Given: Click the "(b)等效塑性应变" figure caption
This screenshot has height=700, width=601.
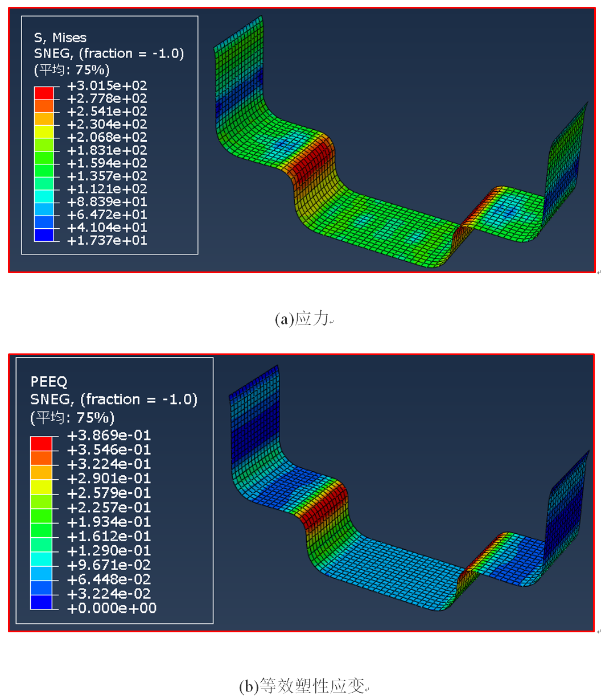Looking at the screenshot, I should [x=302, y=686].
